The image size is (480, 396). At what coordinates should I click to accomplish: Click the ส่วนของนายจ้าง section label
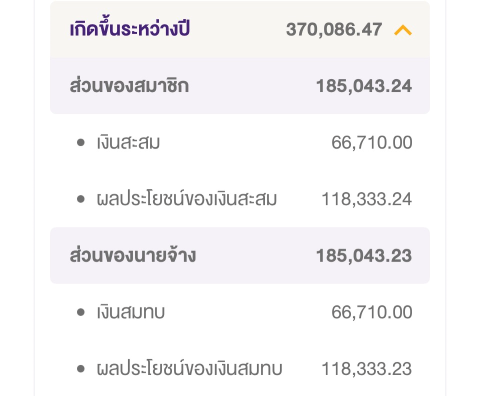point(133,255)
